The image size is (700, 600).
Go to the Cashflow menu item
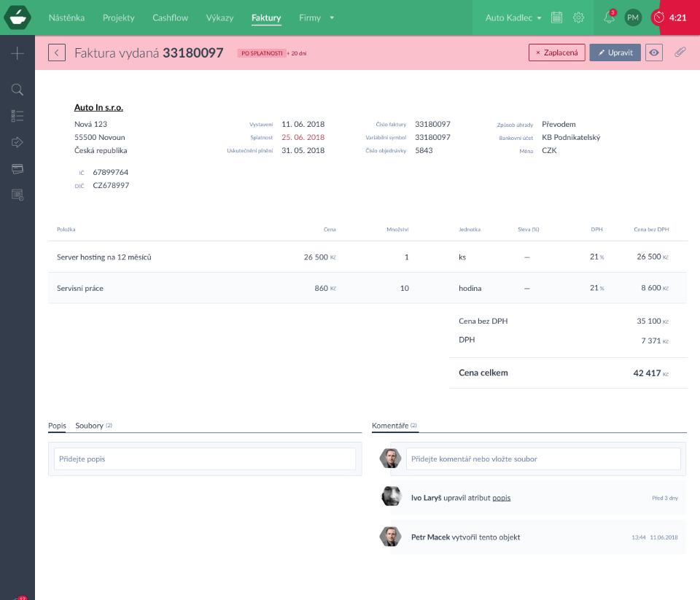[x=170, y=17]
